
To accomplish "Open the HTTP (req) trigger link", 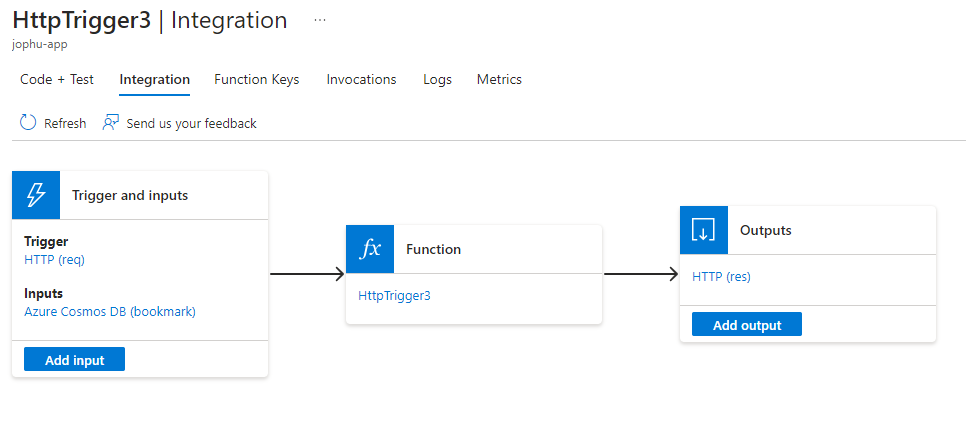I will 56,259.
